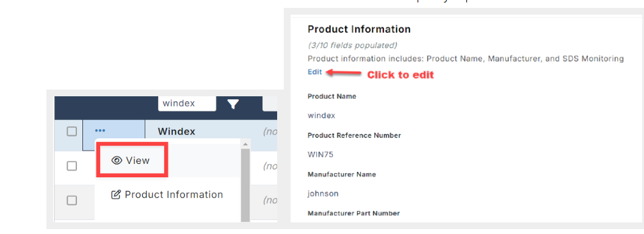Click the Edit link under Product Information
Screen dimensions: 644x234
(314, 72)
